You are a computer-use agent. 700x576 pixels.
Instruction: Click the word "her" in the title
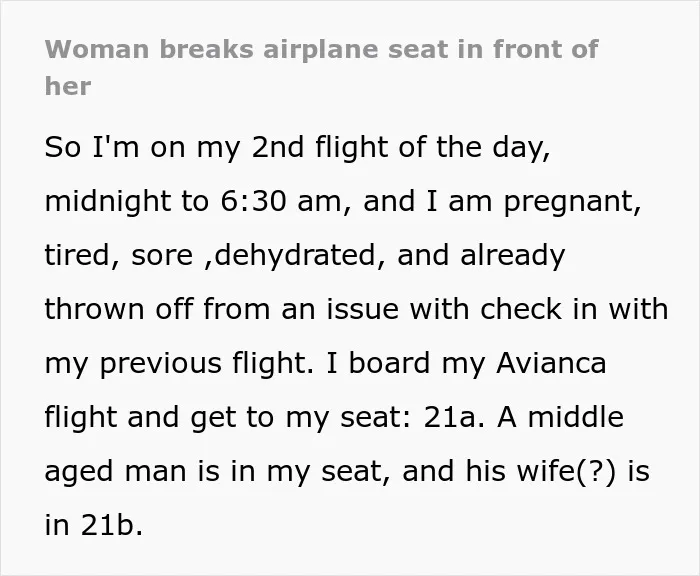pyautogui.click(x=68, y=86)
